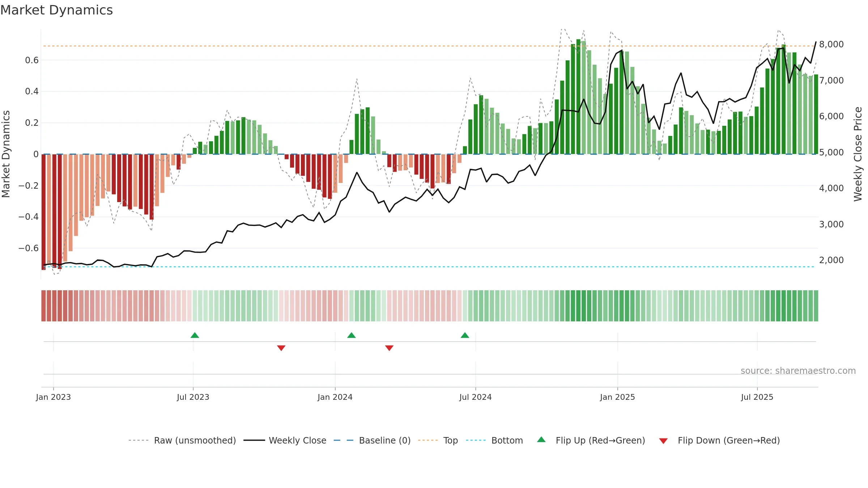Toggle the Bottom legend entry
Viewport: 868px width, 488px height.
point(494,440)
